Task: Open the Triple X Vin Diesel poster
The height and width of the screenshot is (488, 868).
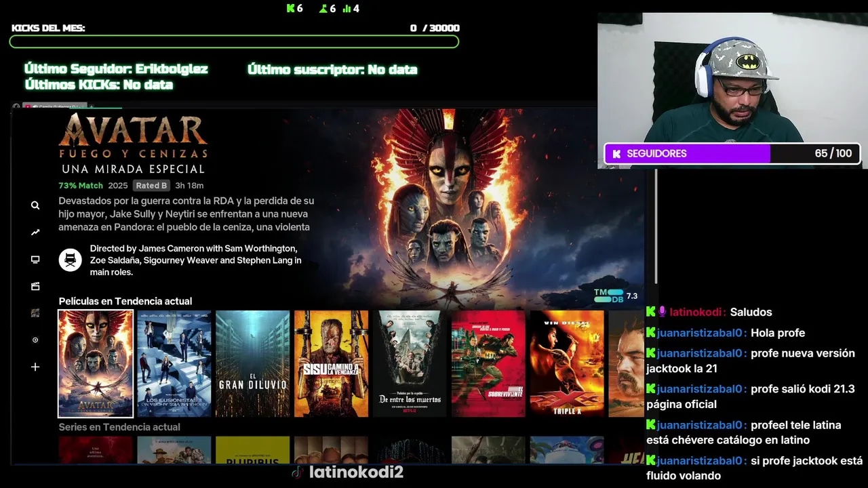Action: tap(567, 363)
